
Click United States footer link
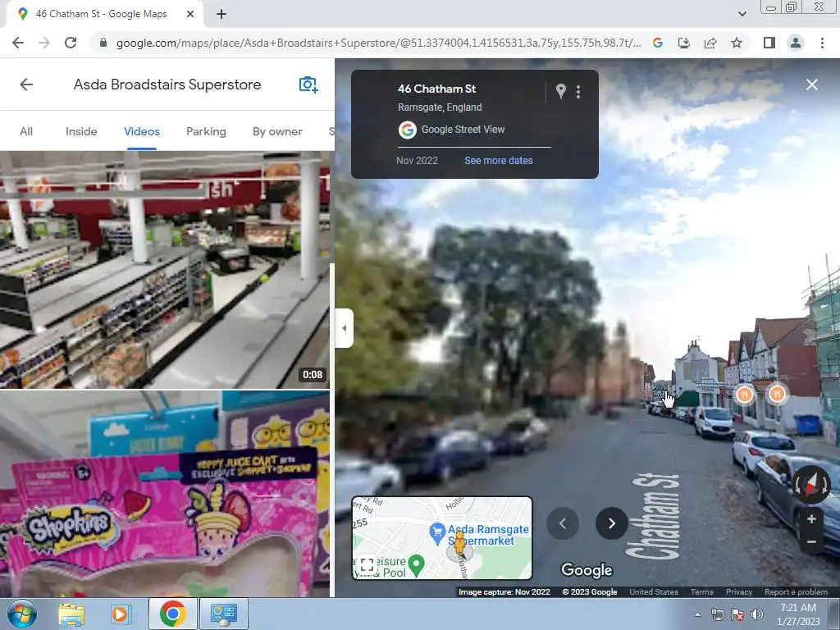654,592
